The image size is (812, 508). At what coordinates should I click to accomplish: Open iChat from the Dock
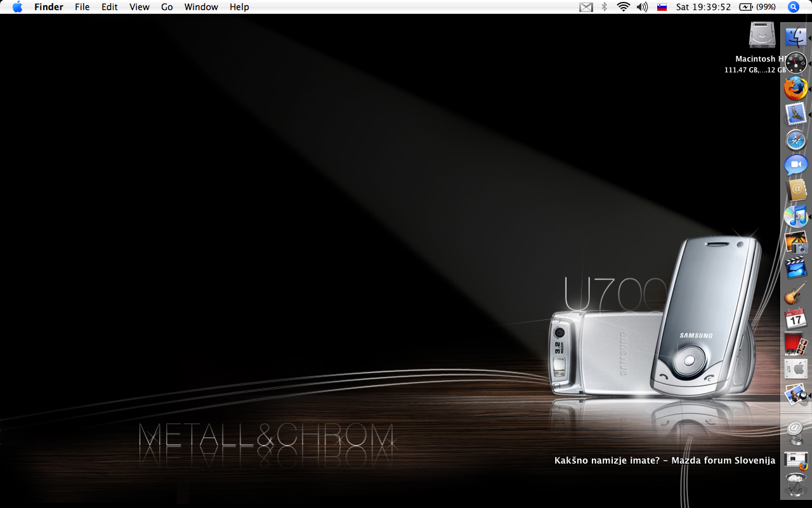click(796, 166)
